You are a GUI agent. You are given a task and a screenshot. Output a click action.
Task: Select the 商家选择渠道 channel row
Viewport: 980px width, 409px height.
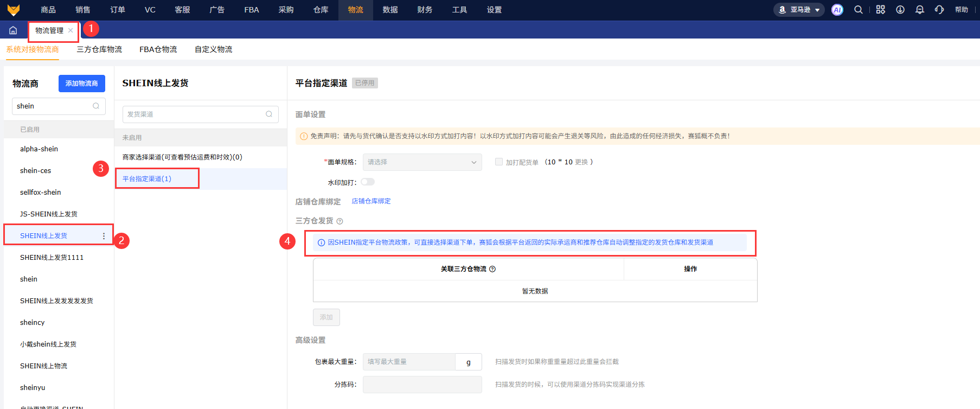[201, 157]
